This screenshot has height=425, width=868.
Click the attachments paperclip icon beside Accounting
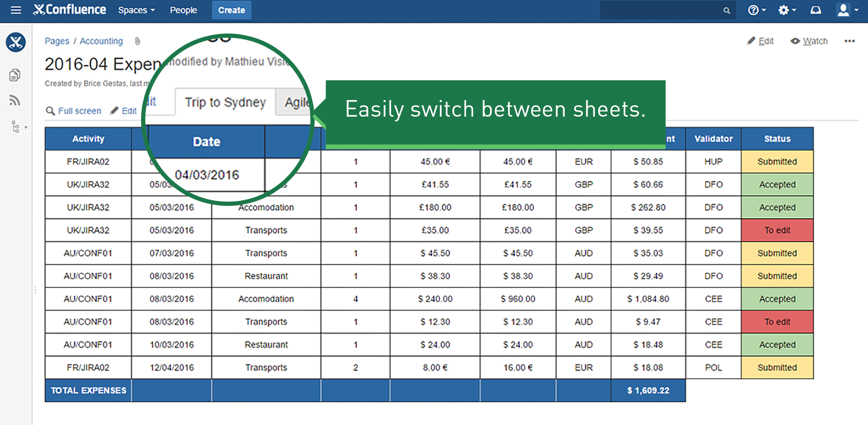(x=137, y=41)
